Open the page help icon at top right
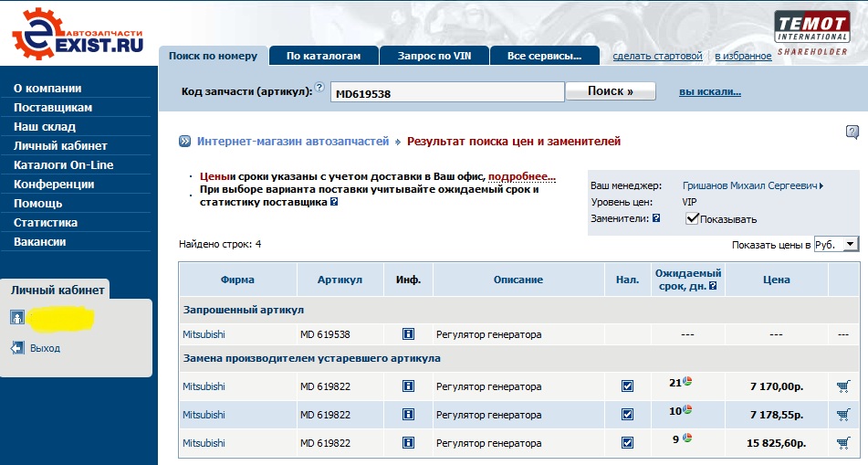This screenshot has width=868, height=465. [x=852, y=132]
